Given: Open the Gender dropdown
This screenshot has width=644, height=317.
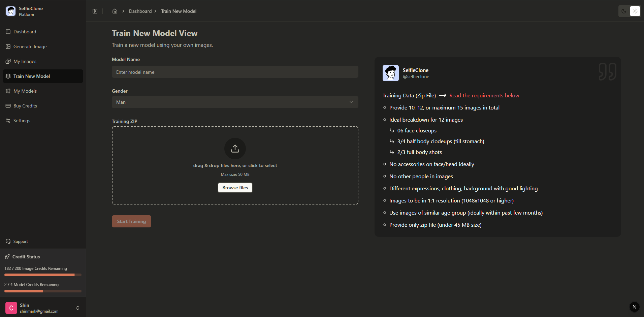Looking at the screenshot, I should [235, 102].
